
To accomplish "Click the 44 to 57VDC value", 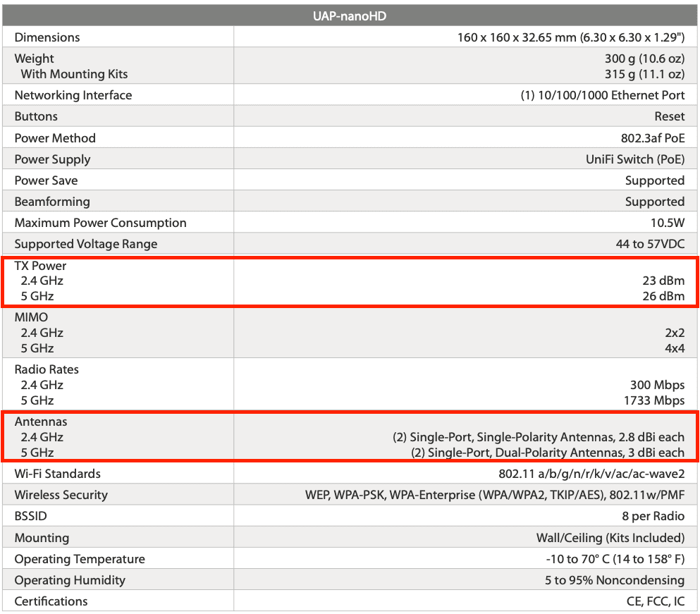I will [651, 244].
